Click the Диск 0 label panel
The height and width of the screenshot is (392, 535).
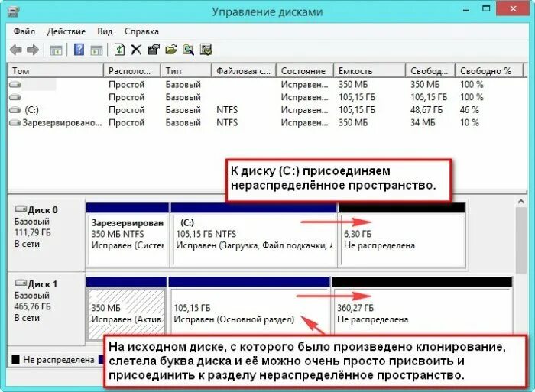pos(46,235)
